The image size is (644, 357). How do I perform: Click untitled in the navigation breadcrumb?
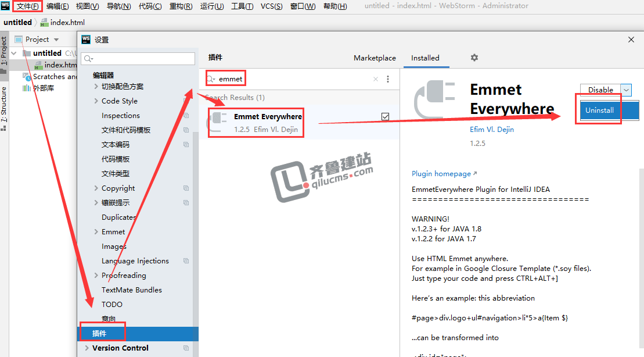(17, 22)
